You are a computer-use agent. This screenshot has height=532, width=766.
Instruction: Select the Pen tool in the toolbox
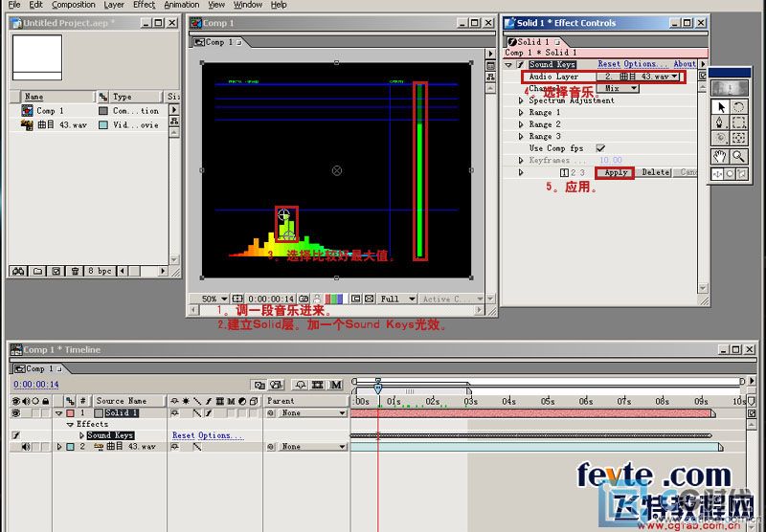720,122
